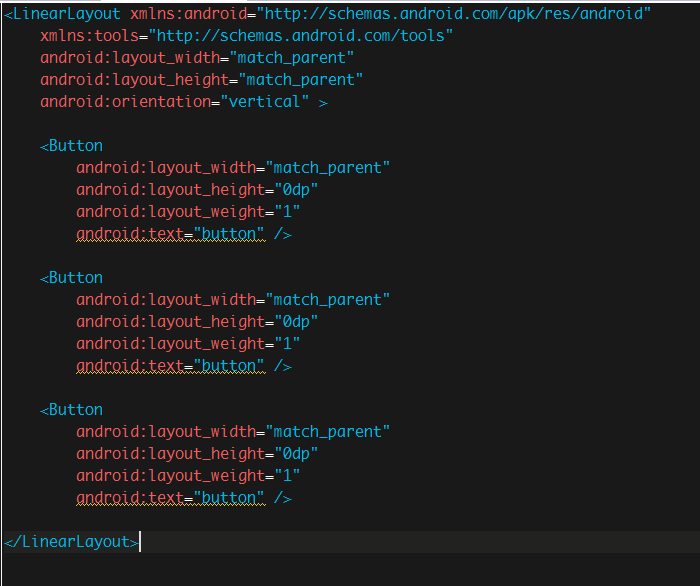Image resolution: width=700 pixels, height=586 pixels.
Task: Click the apk/res/android schema URL string
Action: 454,14
